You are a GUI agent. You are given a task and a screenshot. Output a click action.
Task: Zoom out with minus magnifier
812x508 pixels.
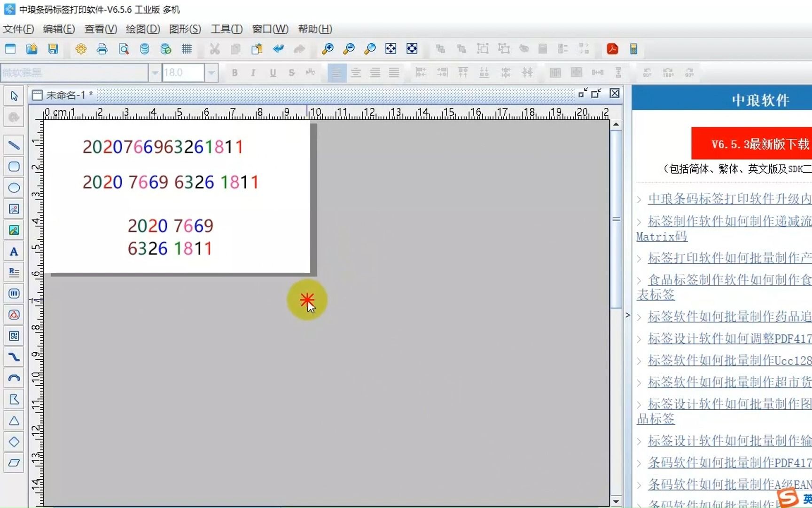point(349,49)
